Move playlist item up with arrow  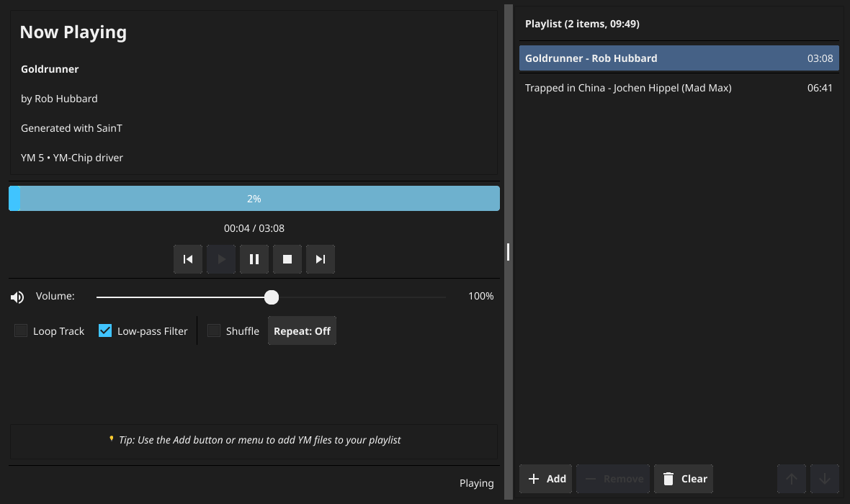792,479
